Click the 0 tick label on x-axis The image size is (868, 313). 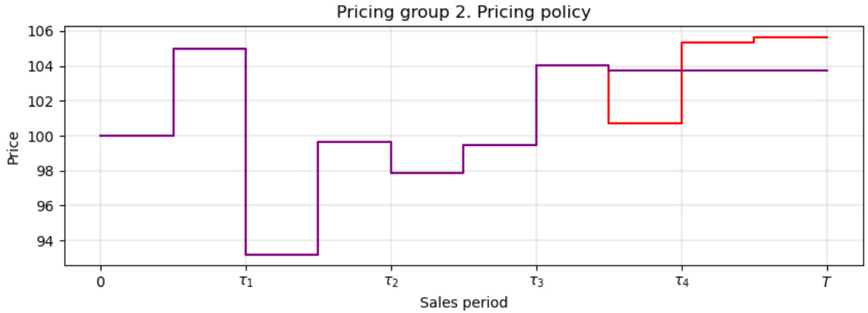(x=101, y=281)
